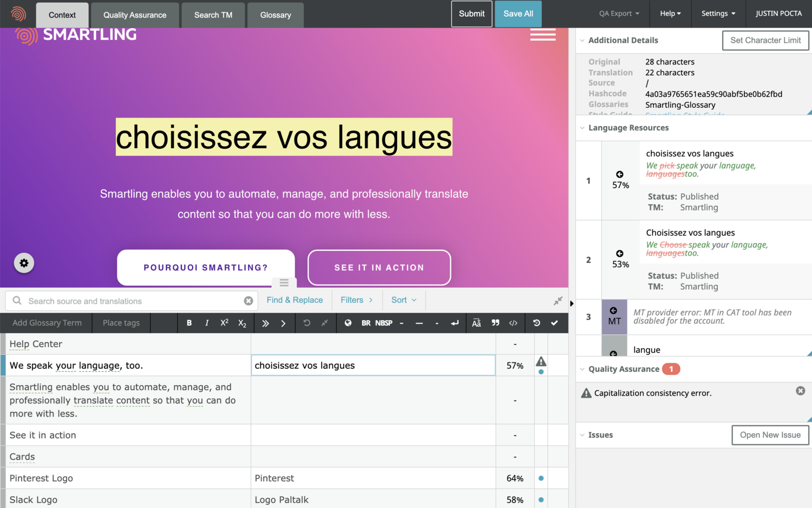Viewport: 812px width, 508px height.
Task: Insert the long em dash character
Action: pos(419,323)
